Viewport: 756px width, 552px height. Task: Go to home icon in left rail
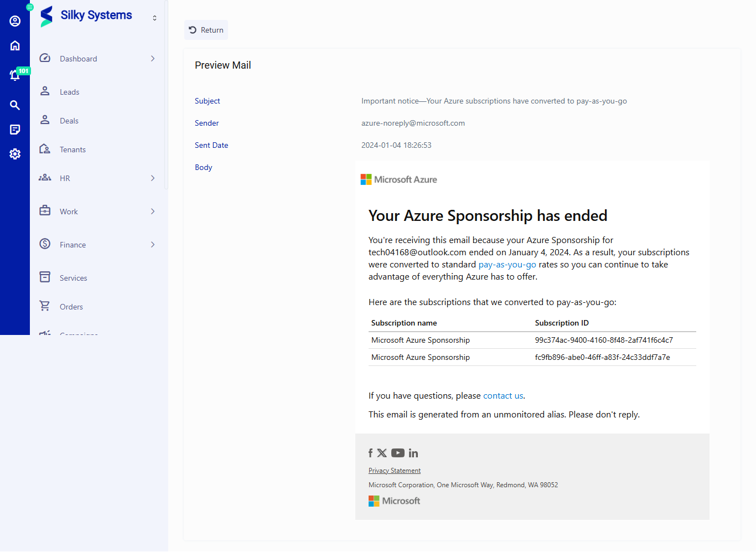coord(15,45)
